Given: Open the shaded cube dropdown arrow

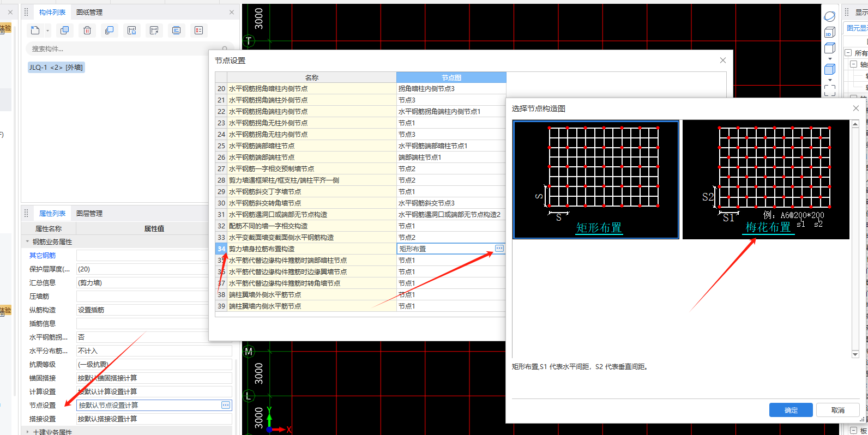Looking at the screenshot, I should tap(830, 80).
